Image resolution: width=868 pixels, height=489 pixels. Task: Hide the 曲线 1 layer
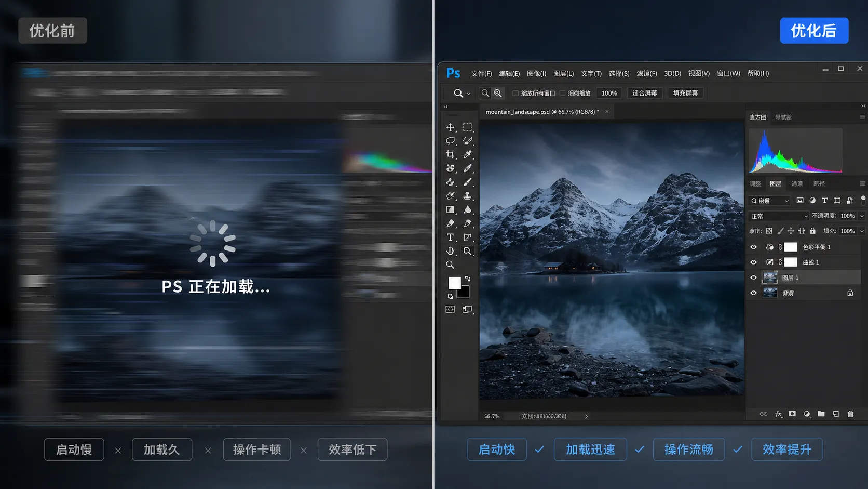[x=753, y=262]
